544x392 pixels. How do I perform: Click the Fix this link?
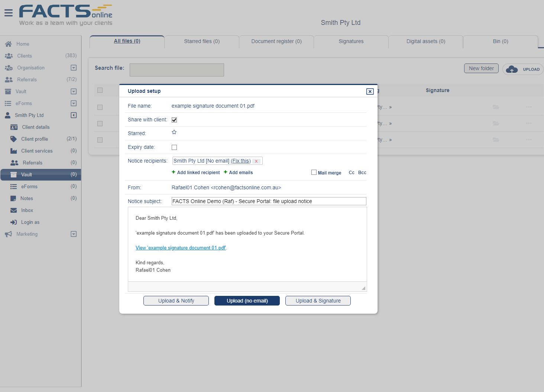[240, 161]
